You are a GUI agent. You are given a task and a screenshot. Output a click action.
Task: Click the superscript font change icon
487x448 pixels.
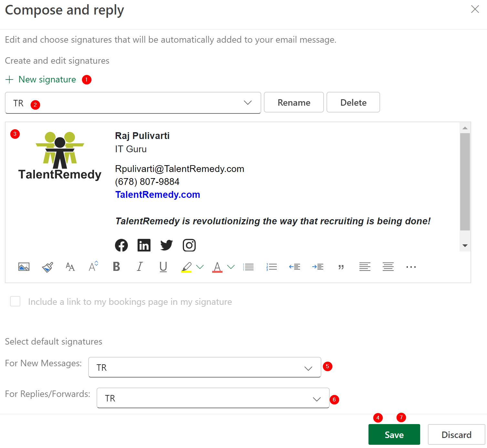coord(93,267)
